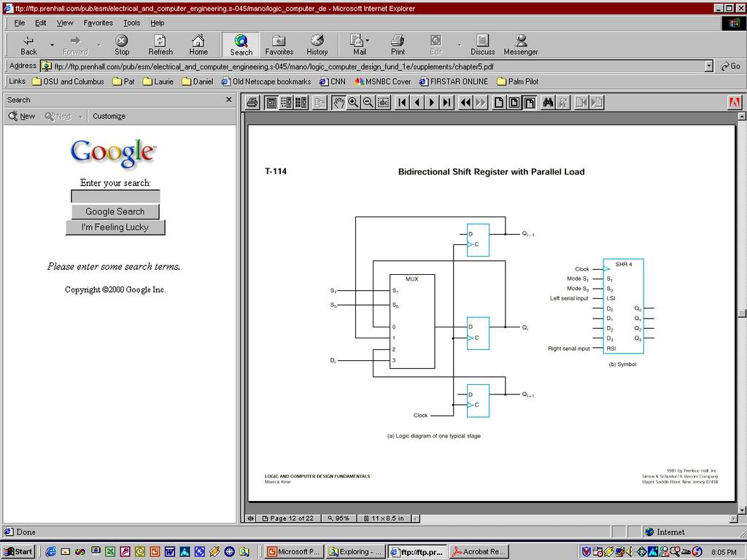
Task: Open the page size 11 x 8.5 menu
Action: 385,518
